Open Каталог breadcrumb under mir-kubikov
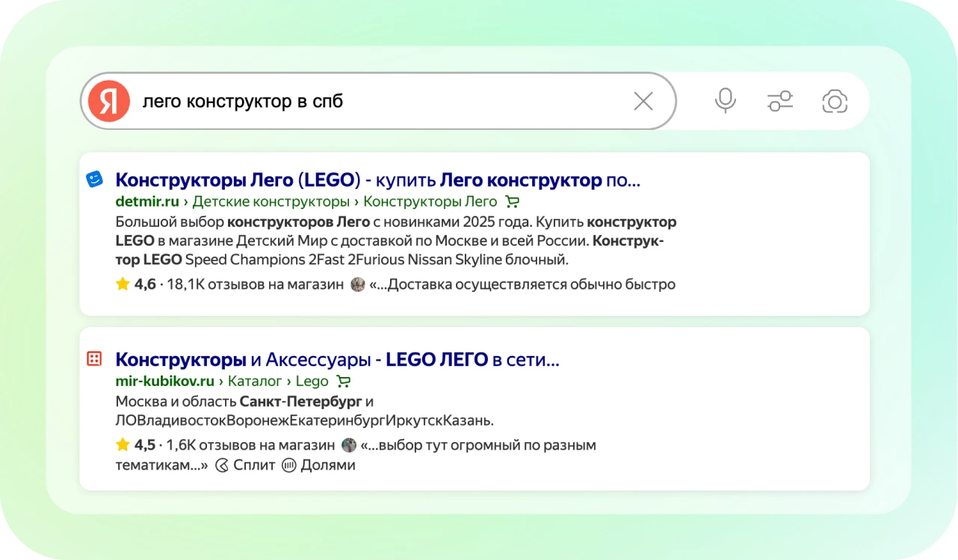This screenshot has height=560, width=958. pos(255,382)
